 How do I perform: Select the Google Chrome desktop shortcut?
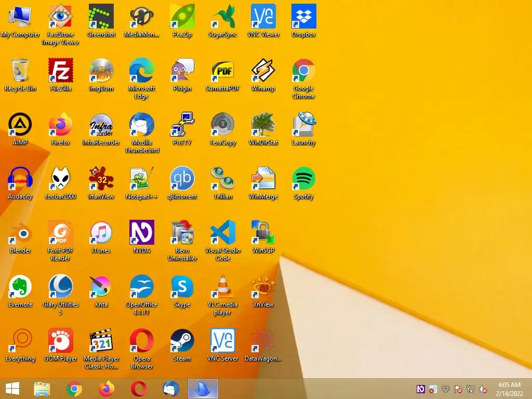pos(303,70)
